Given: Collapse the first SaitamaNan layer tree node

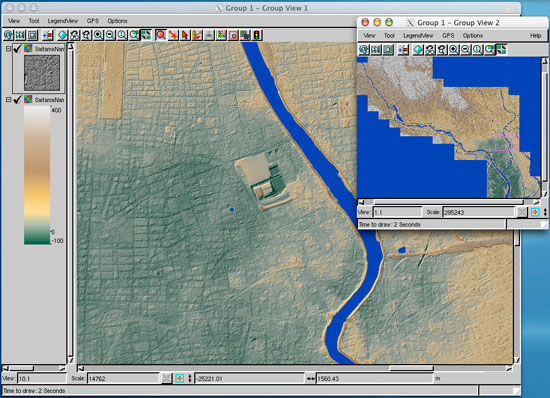Looking at the screenshot, I should (x=8, y=49).
